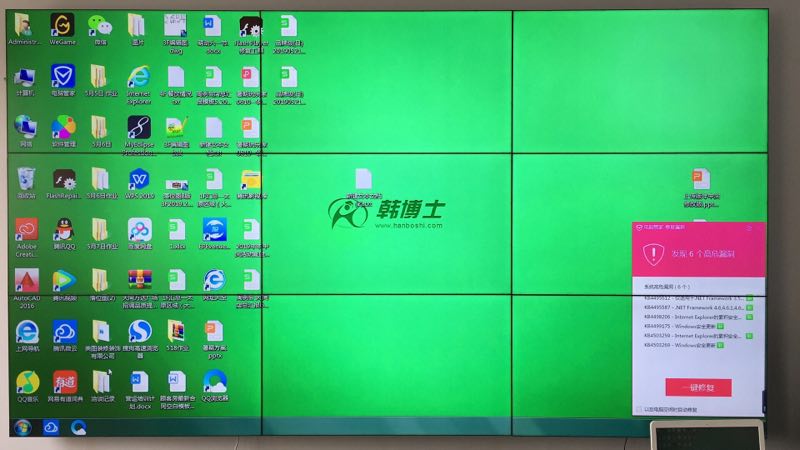The height and width of the screenshot is (450, 800).
Task: Open the QQ Browser icon in taskbar
Action: (x=78, y=427)
